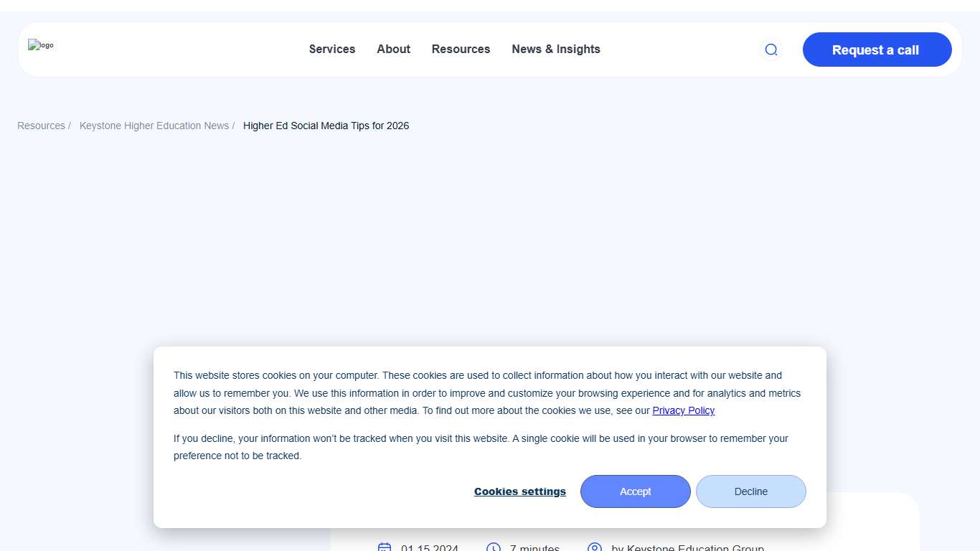The height and width of the screenshot is (551, 980).
Task: Open the Privacy Policy link
Action: click(683, 410)
